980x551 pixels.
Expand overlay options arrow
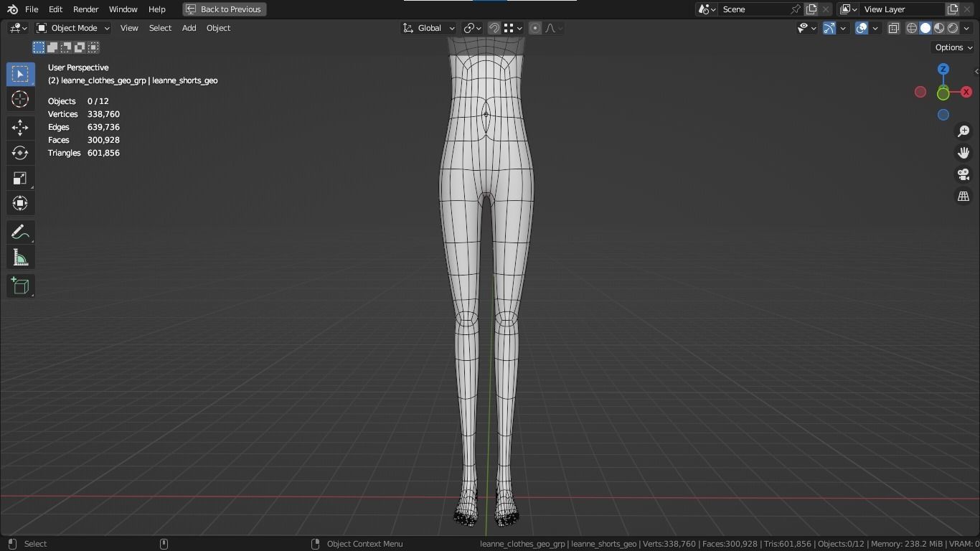(x=875, y=28)
